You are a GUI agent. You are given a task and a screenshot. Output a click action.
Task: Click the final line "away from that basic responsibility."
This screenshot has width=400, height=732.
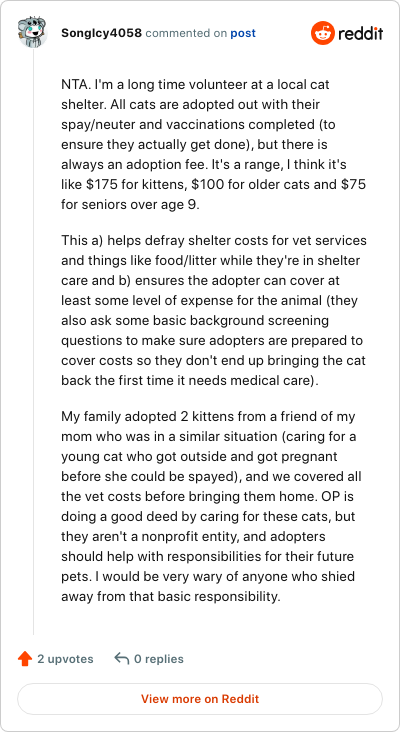(x=171, y=597)
